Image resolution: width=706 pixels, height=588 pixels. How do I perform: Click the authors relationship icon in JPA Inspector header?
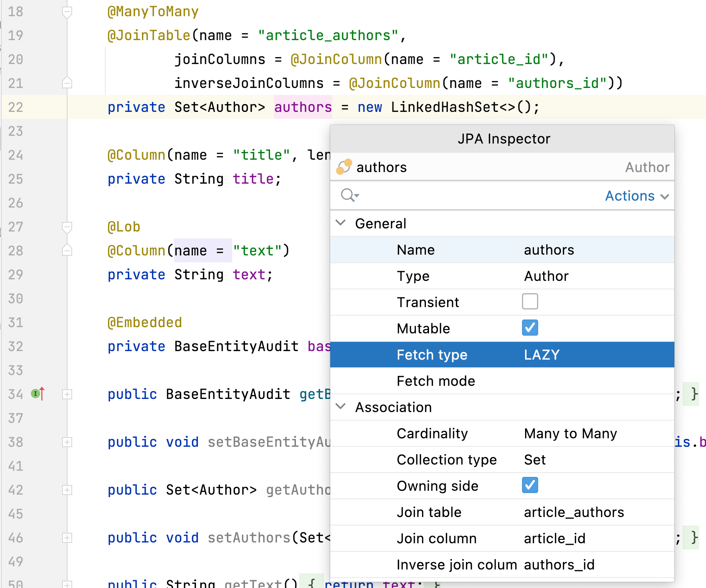click(345, 167)
